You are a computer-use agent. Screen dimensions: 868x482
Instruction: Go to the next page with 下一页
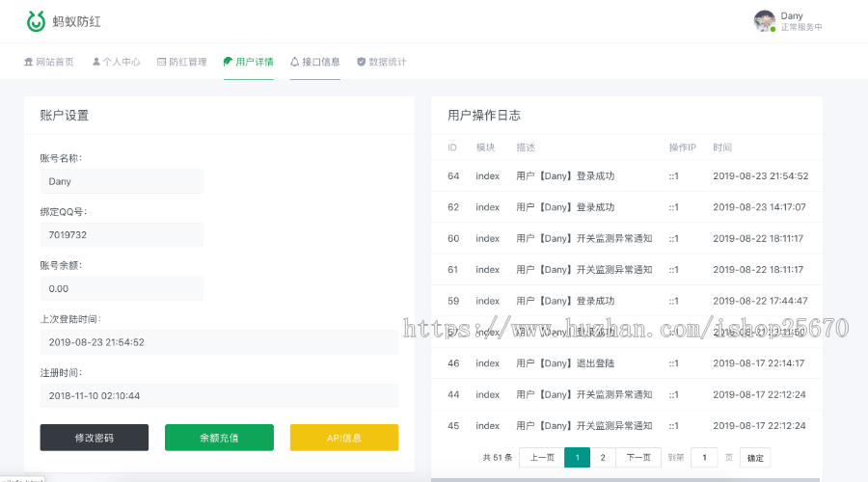(x=638, y=458)
